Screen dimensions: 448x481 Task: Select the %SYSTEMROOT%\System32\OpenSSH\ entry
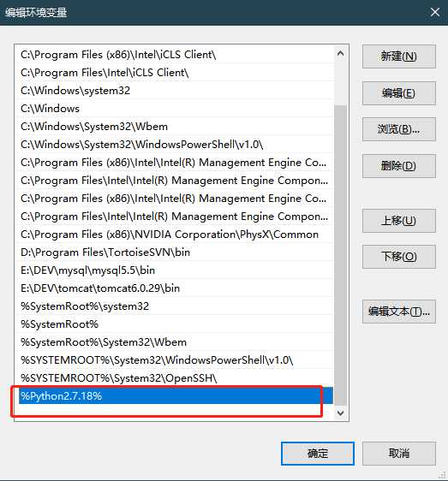[x=176, y=378]
